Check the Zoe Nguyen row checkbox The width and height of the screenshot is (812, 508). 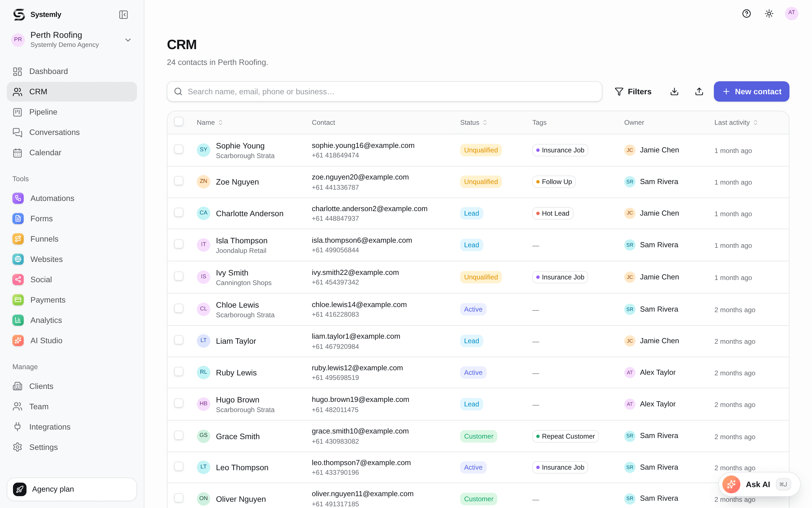coord(179,181)
